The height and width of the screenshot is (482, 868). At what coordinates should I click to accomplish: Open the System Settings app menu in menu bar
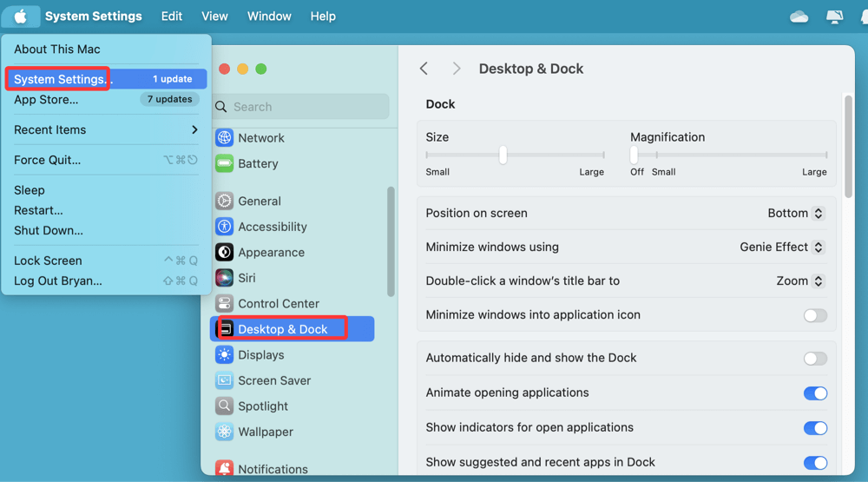(x=93, y=17)
